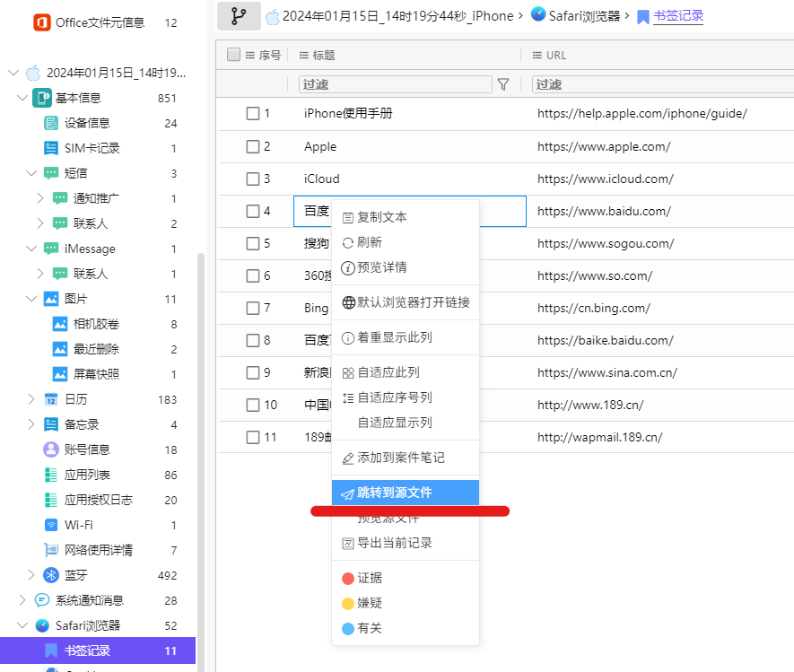Click the sidebar vertical scrollbar
794x672 pixels.
(x=201, y=461)
